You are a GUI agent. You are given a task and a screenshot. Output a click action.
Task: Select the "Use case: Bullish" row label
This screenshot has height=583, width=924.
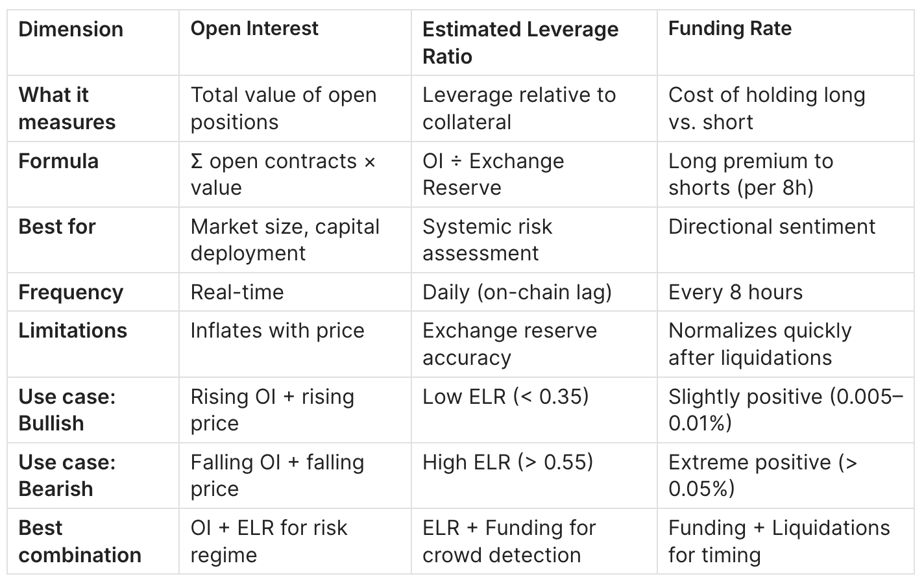(67, 410)
